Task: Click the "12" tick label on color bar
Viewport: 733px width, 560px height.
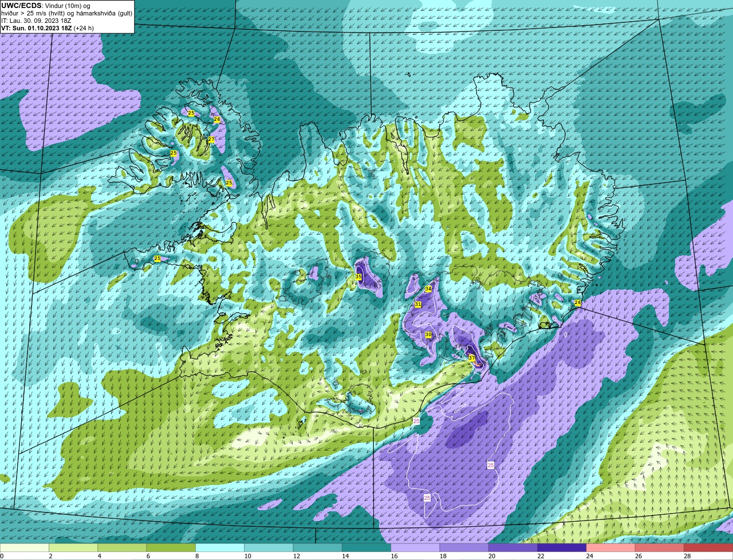Action: click(296, 556)
